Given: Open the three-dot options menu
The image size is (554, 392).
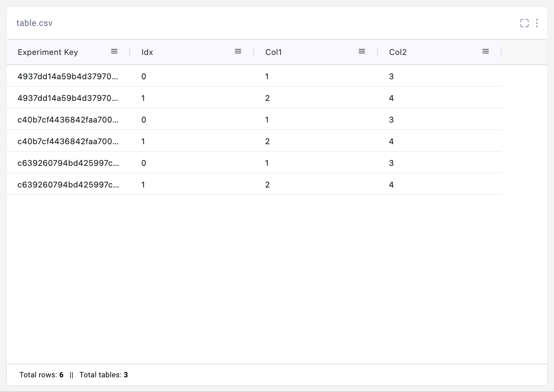Looking at the screenshot, I should [x=537, y=23].
